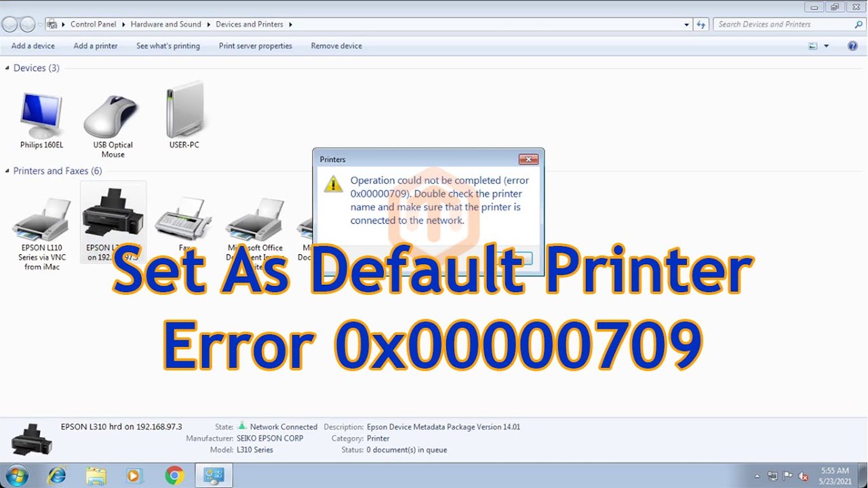Click L310 Series model text
This screenshot has height=488, width=868.
click(x=255, y=450)
